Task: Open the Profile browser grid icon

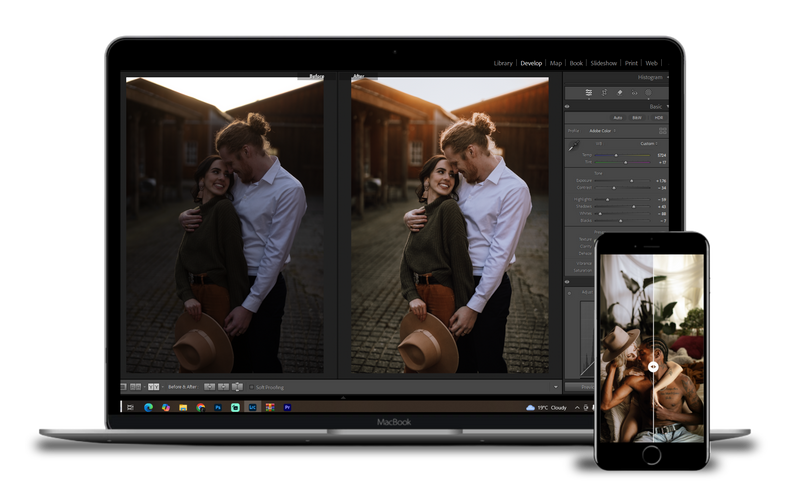Action: point(663,131)
